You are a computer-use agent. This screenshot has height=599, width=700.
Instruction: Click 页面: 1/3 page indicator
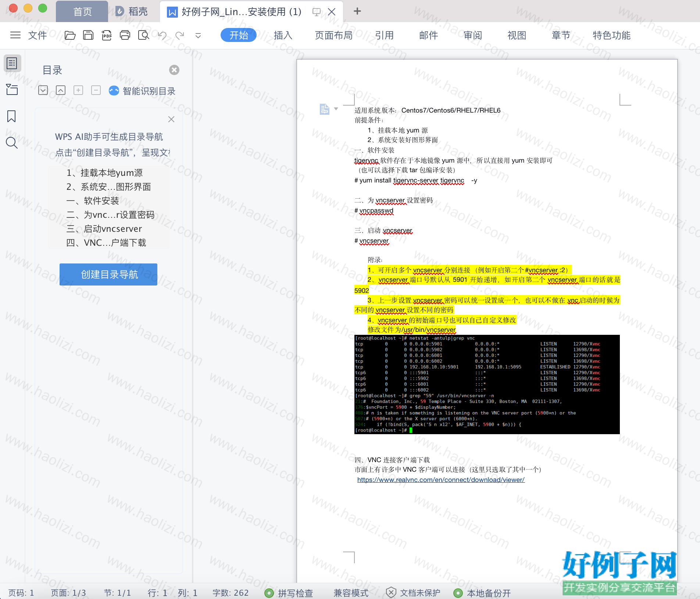[x=68, y=593]
